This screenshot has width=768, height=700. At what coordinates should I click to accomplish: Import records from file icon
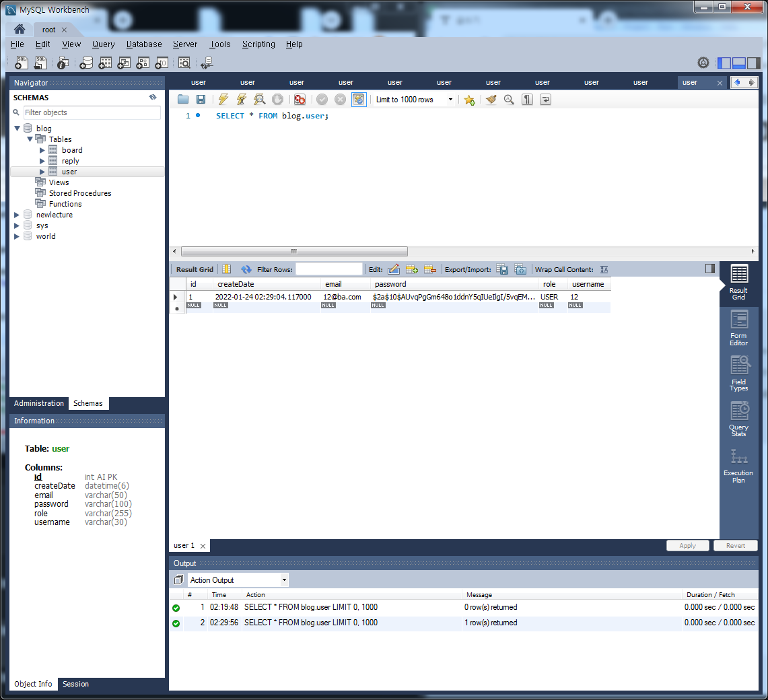(521, 269)
